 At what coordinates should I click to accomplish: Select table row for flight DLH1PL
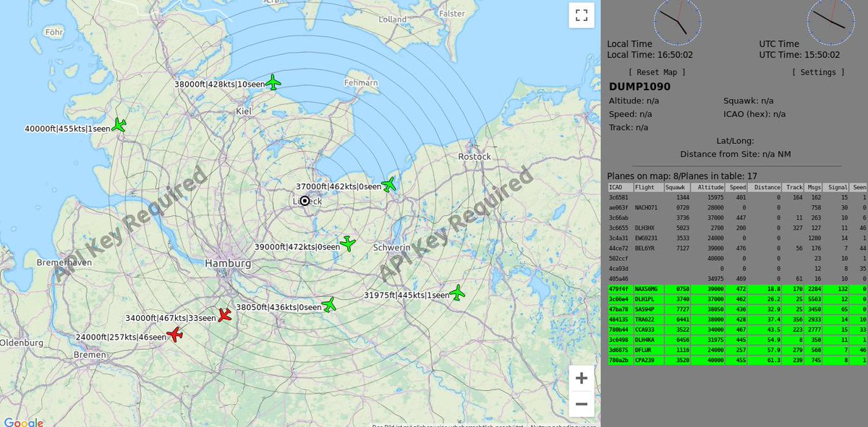[x=737, y=298]
